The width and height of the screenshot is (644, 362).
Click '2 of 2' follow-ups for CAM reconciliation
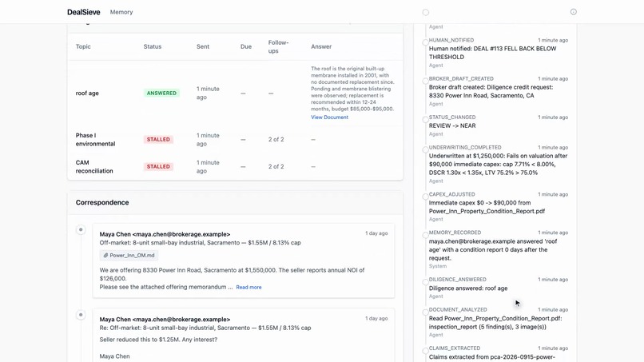276,166
